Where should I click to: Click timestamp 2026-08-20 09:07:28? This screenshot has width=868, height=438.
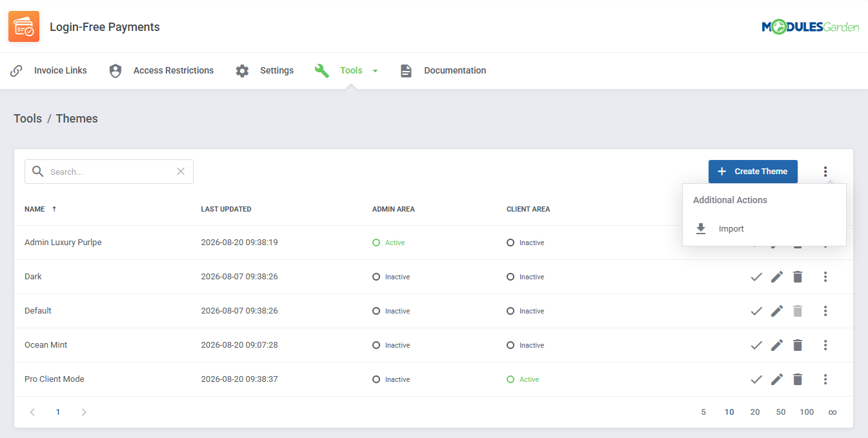click(239, 345)
